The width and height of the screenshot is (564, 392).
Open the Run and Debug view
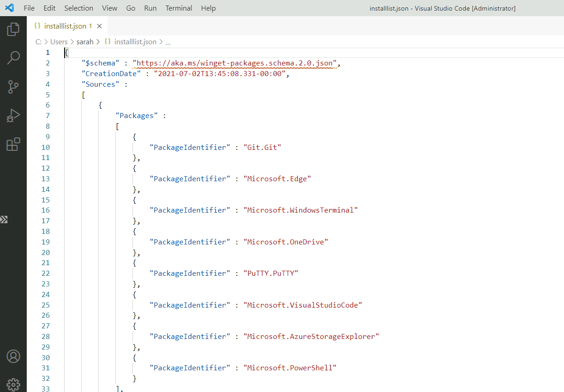click(13, 116)
